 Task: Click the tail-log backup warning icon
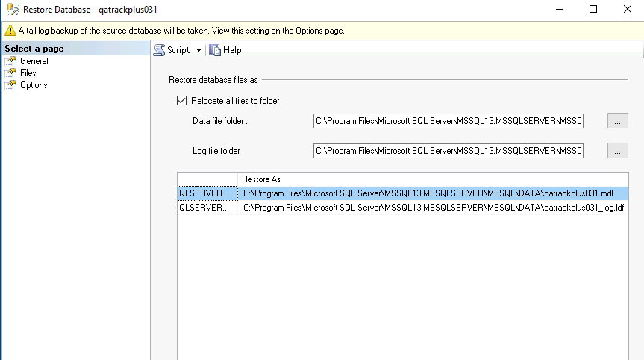10,31
